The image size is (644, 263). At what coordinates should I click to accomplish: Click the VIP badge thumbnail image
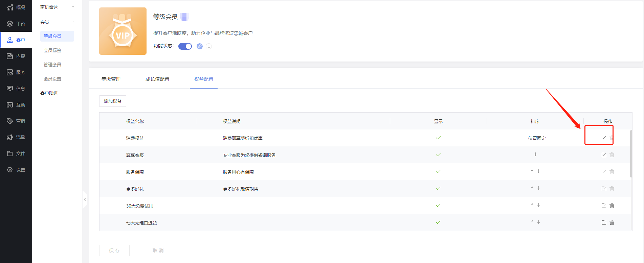pos(123,31)
